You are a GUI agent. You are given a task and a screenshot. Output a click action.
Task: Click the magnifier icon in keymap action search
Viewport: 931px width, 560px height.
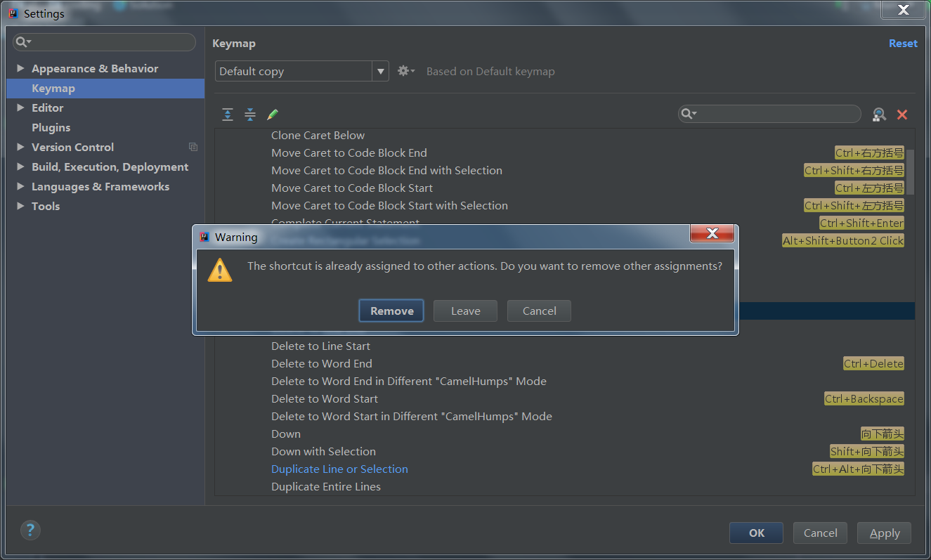(689, 114)
